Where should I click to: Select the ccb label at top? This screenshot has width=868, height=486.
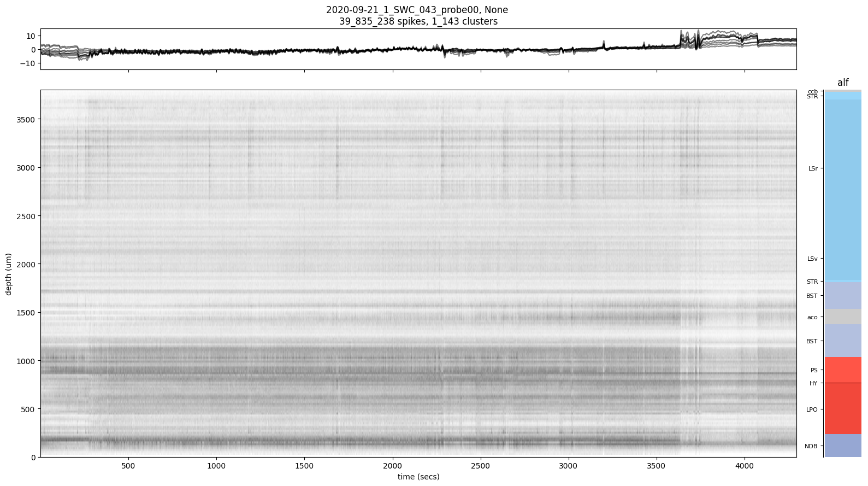pyautogui.click(x=813, y=91)
